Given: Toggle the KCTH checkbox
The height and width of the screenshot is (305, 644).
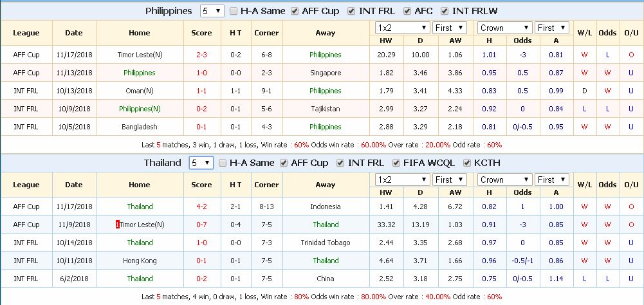Looking at the screenshot, I should pos(467,163).
